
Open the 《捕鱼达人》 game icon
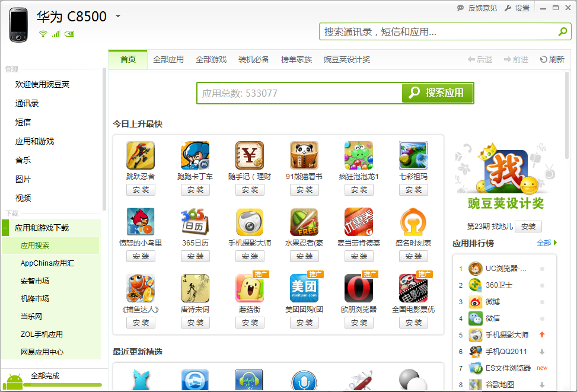coord(141,288)
